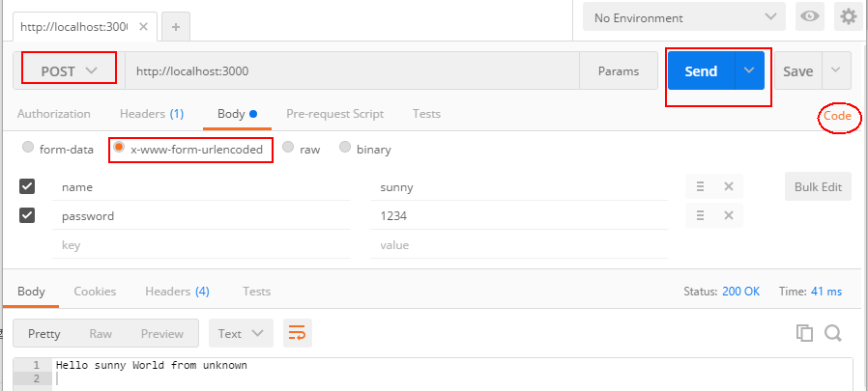Open response format Text dropdown
Screen dimensions: 868x391
coord(241,334)
